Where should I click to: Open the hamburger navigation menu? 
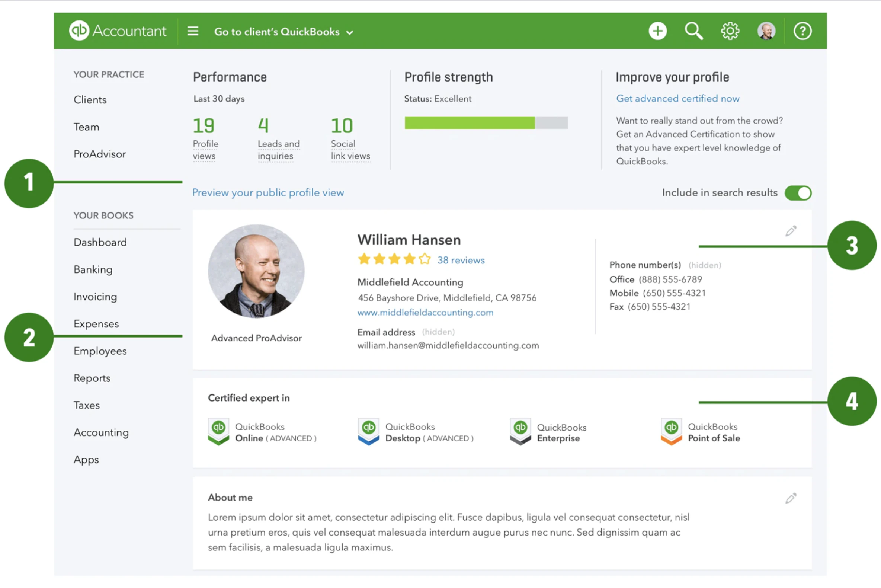(193, 31)
